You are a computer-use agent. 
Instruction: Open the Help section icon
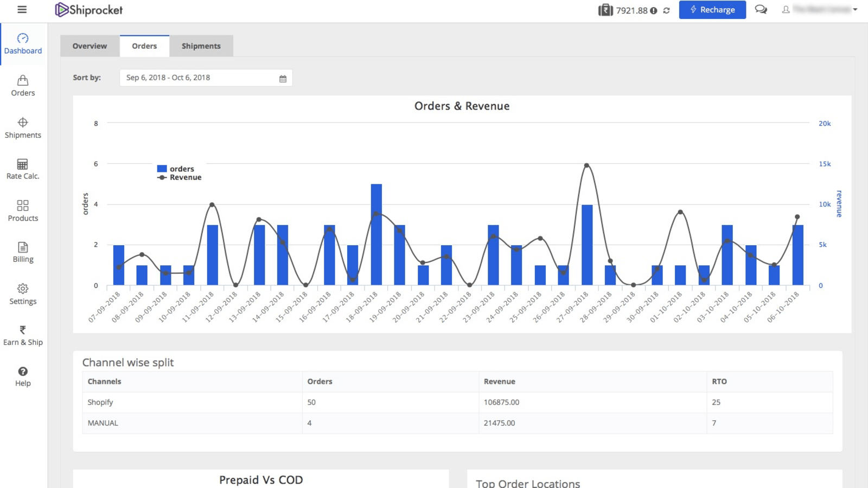(x=22, y=376)
